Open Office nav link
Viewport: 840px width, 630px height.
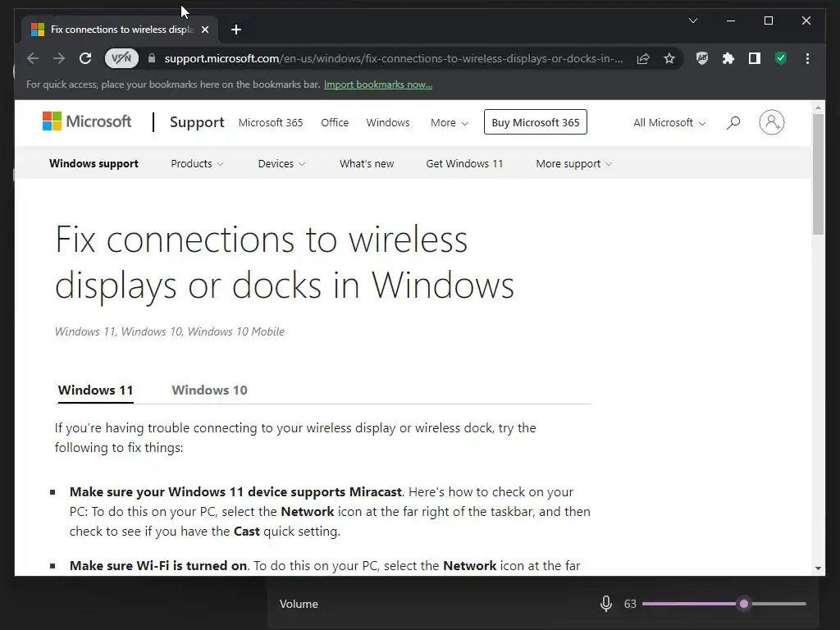coord(335,123)
